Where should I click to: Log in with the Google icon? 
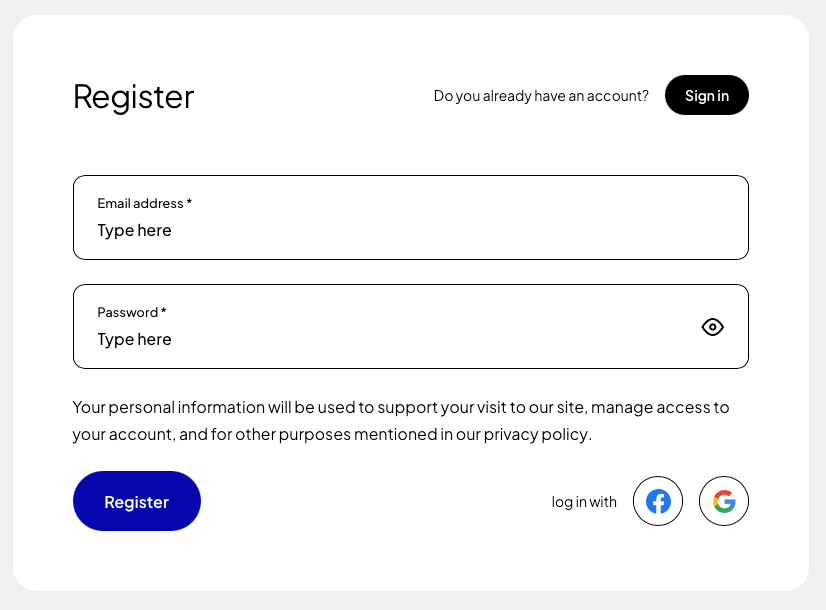[x=724, y=501]
